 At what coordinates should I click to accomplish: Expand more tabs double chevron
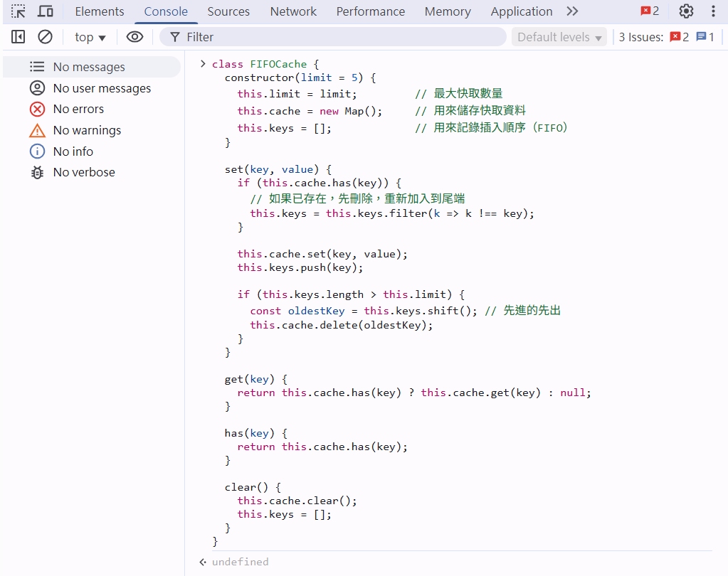(x=572, y=11)
